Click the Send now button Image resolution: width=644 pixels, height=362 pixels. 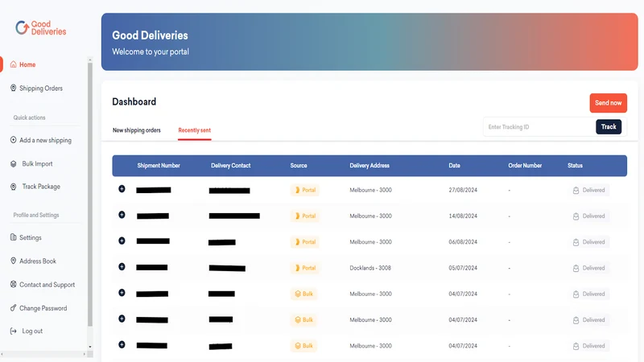click(609, 103)
